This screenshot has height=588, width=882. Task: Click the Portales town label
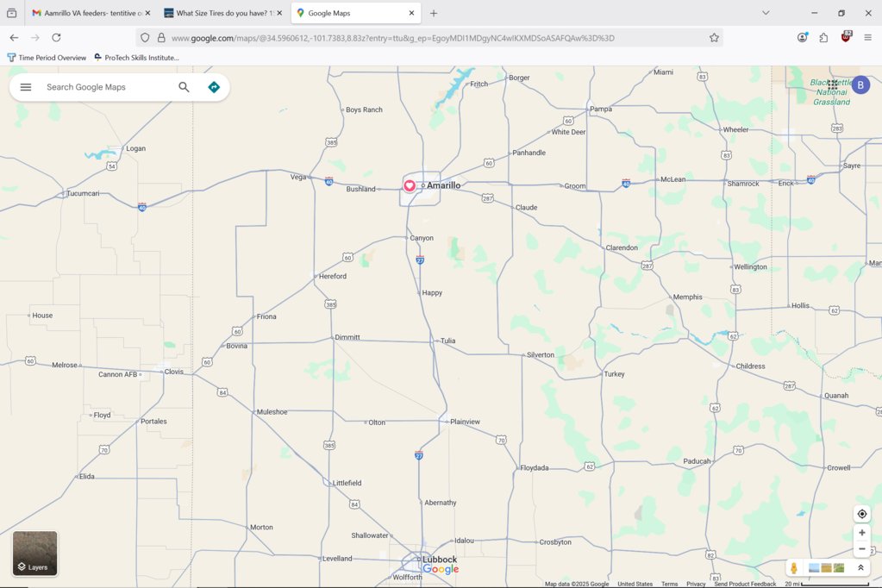pyautogui.click(x=153, y=421)
